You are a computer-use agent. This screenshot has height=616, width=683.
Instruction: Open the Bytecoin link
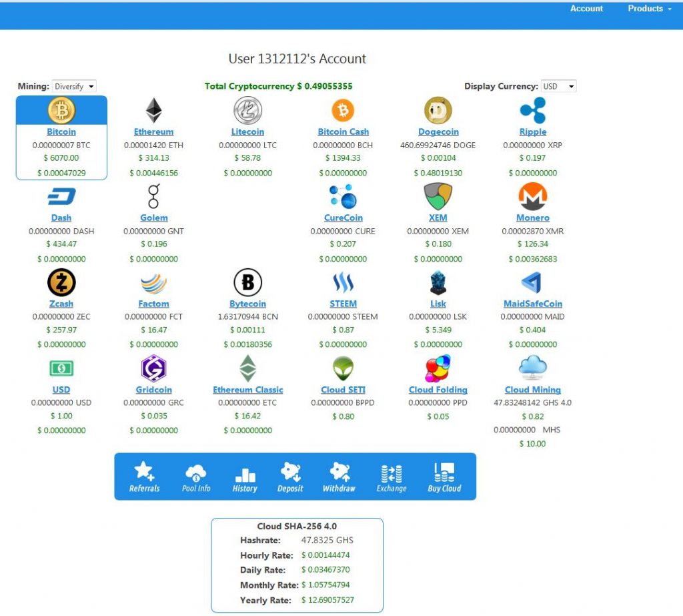[248, 304]
